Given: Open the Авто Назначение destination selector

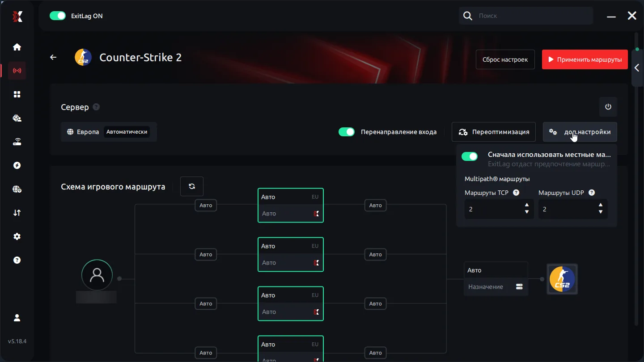Looking at the screenshot, I should pos(496,278).
